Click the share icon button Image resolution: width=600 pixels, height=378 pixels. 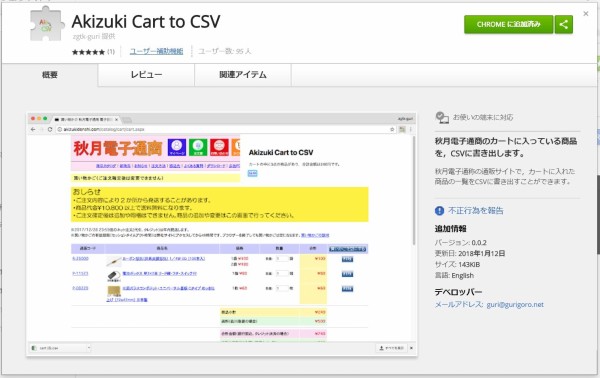coord(564,24)
